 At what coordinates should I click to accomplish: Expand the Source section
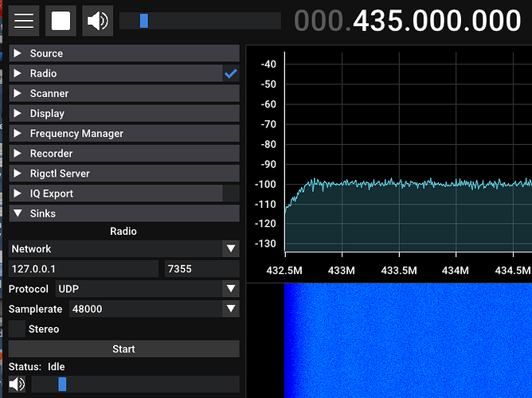[x=123, y=53]
